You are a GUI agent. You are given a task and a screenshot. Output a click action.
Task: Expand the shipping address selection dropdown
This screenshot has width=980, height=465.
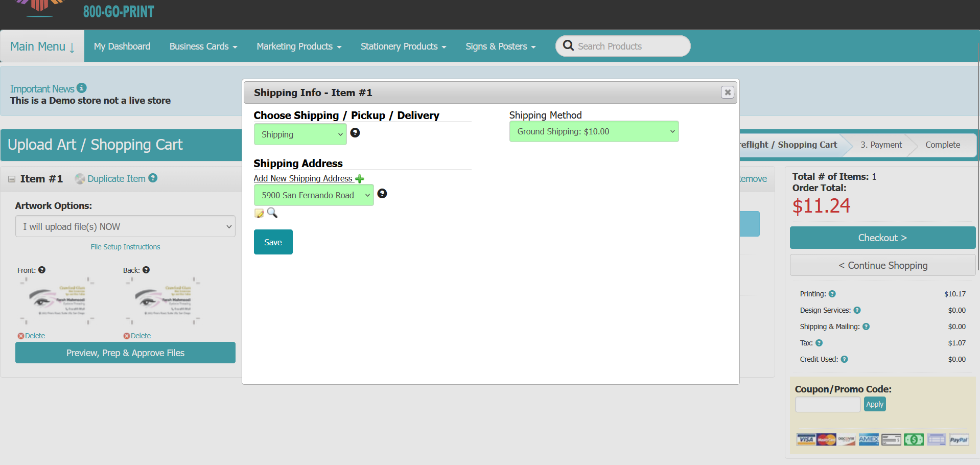[313, 195]
